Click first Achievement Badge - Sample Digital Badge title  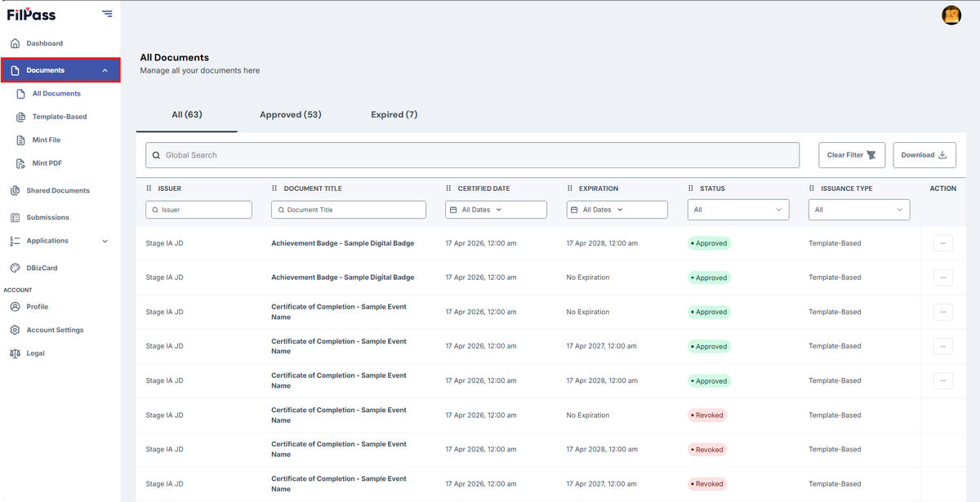coord(343,243)
